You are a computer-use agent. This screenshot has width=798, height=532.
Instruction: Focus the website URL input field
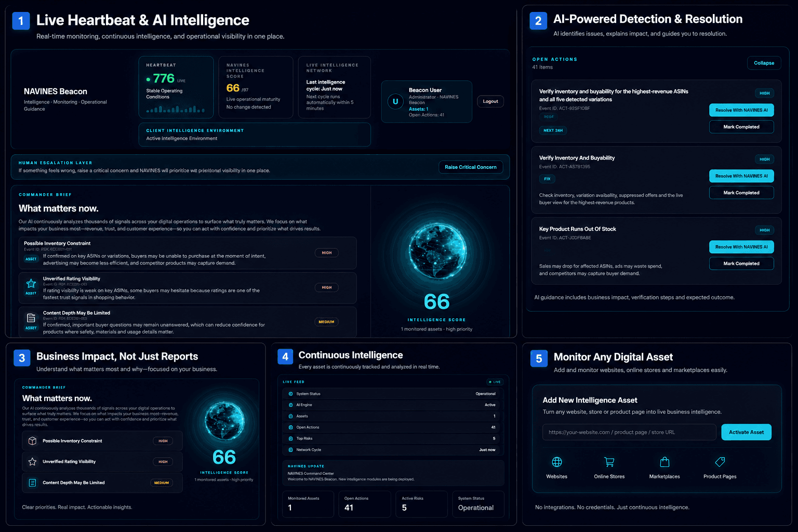pos(629,432)
